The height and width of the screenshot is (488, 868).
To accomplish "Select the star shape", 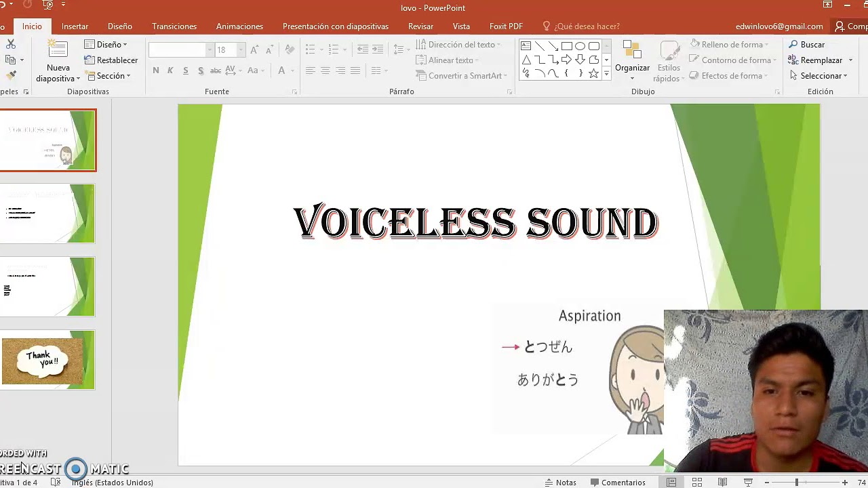I will pos(594,73).
